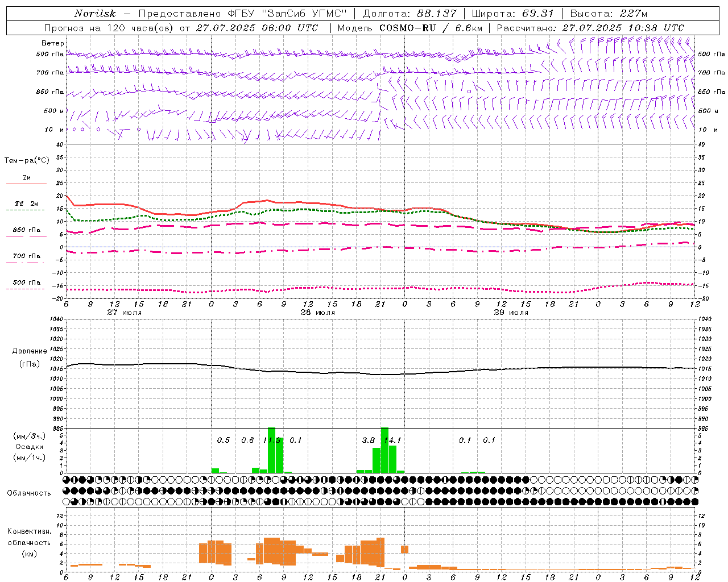Click the dotted pink legend line under '500 гПа'
728x582 pixels.
pyautogui.click(x=26, y=289)
